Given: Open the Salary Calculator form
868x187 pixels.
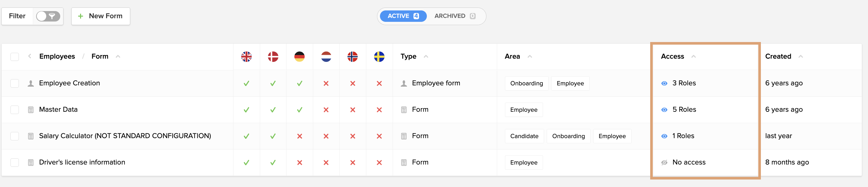Looking at the screenshot, I should [125, 136].
